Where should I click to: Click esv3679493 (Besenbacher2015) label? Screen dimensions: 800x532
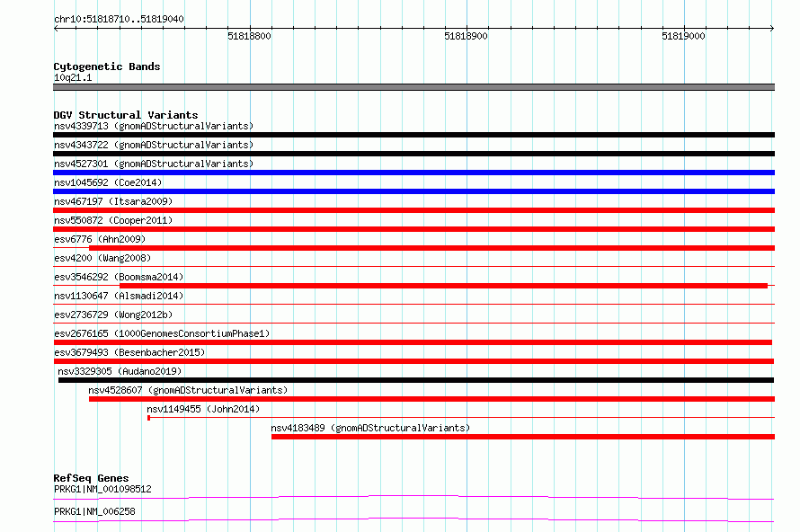pos(129,352)
